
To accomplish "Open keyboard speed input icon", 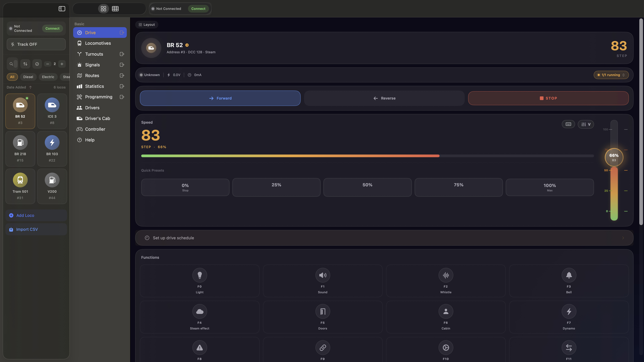I will (568, 124).
